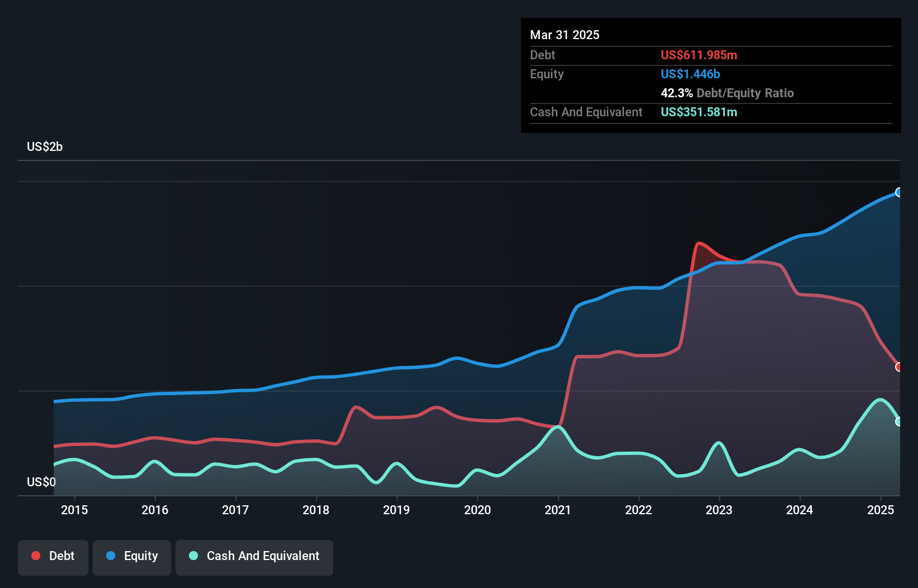Toggle the Cash And Equivalent legend button
The width and height of the screenshot is (918, 588).
(254, 557)
